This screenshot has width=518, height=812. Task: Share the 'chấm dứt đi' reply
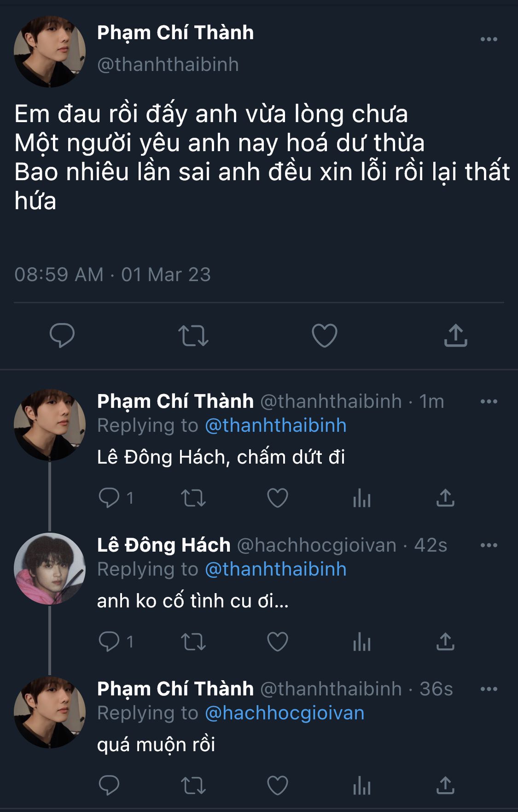point(445,498)
